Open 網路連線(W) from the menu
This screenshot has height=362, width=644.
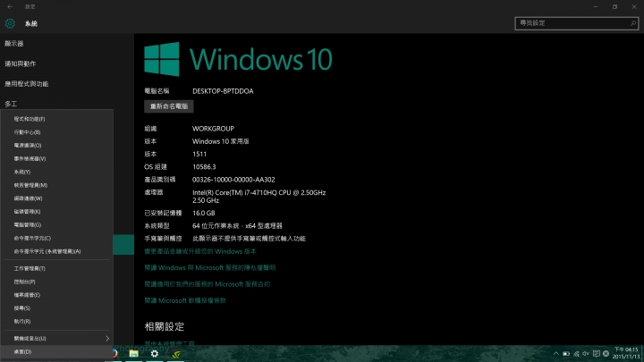pos(56,198)
